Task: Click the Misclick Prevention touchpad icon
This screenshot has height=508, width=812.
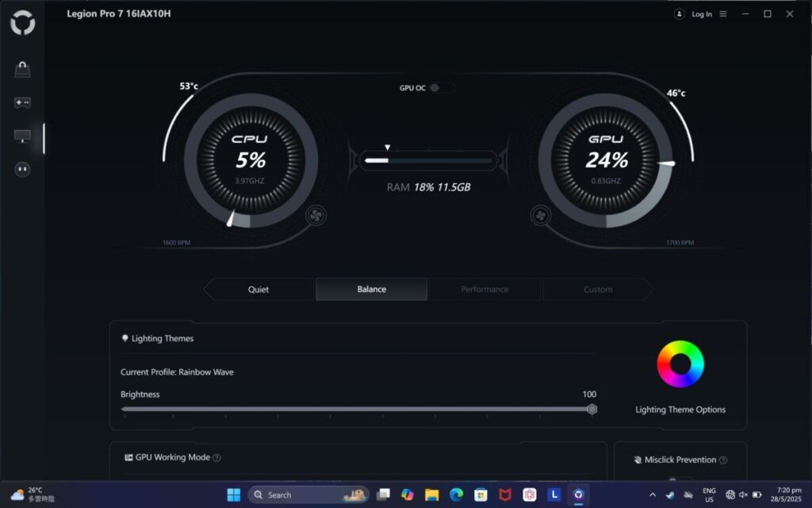Action: coord(638,460)
